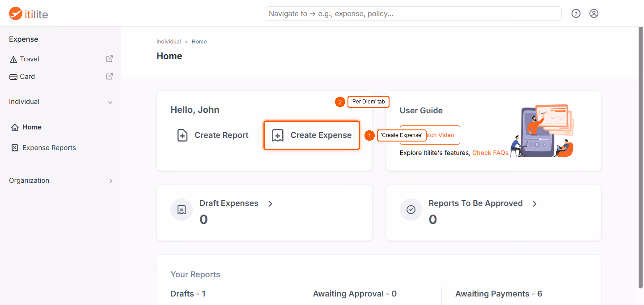
Task: Open Expense Reports in sidebar
Action: click(49, 148)
